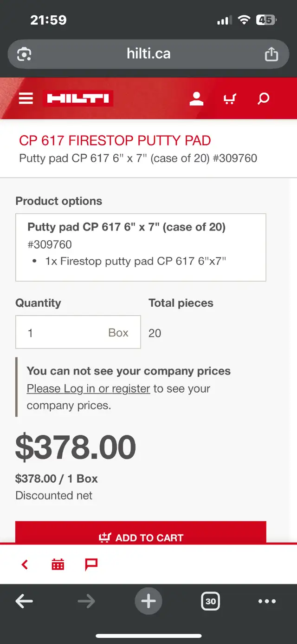297x644 pixels.
Task: Follow the 'Please Log in or register' link
Action: [88, 388]
